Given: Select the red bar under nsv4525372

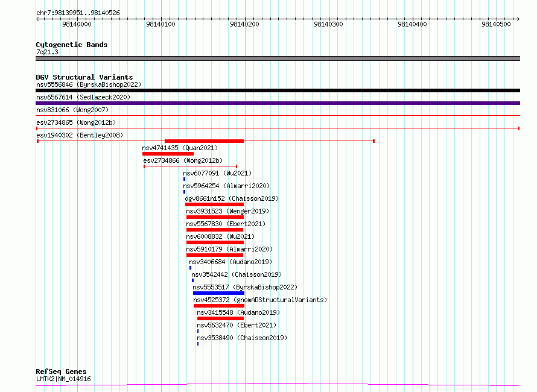Looking at the screenshot, I should [219, 306].
